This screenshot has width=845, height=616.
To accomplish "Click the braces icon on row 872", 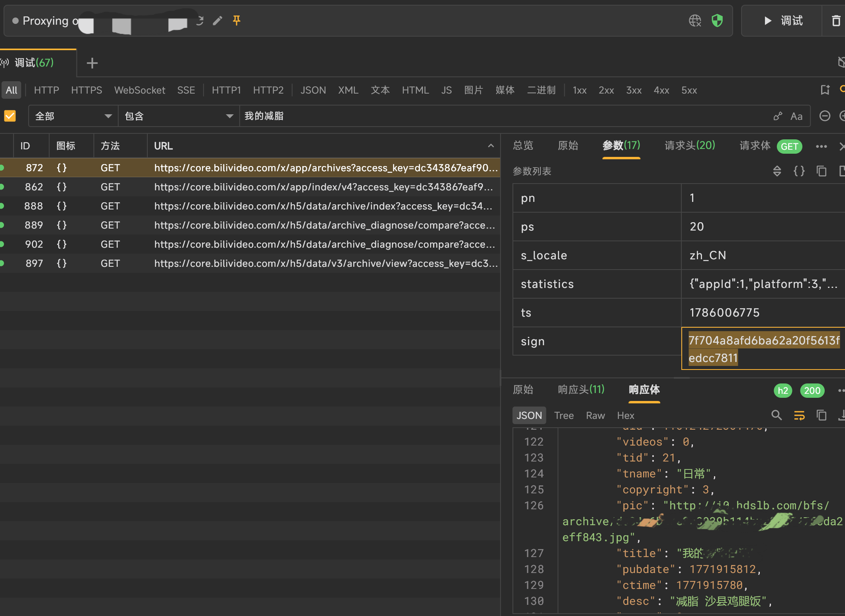I will pyautogui.click(x=62, y=168).
